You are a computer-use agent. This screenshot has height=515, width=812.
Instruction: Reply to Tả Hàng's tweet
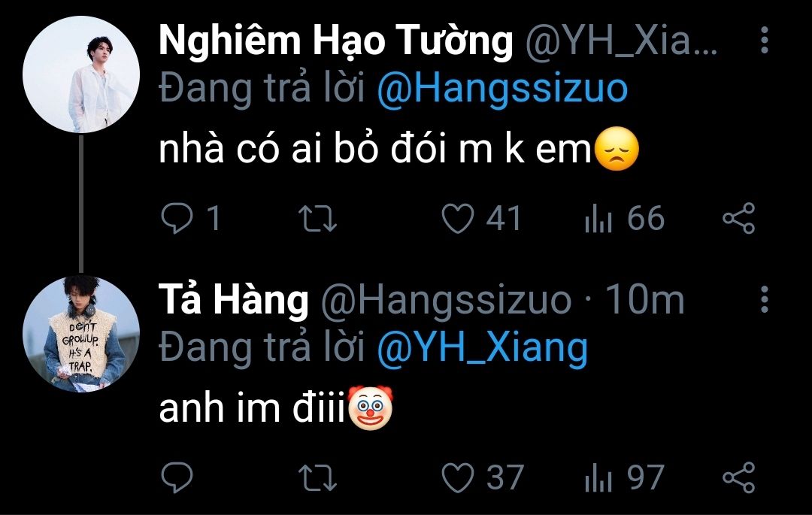[x=178, y=477]
